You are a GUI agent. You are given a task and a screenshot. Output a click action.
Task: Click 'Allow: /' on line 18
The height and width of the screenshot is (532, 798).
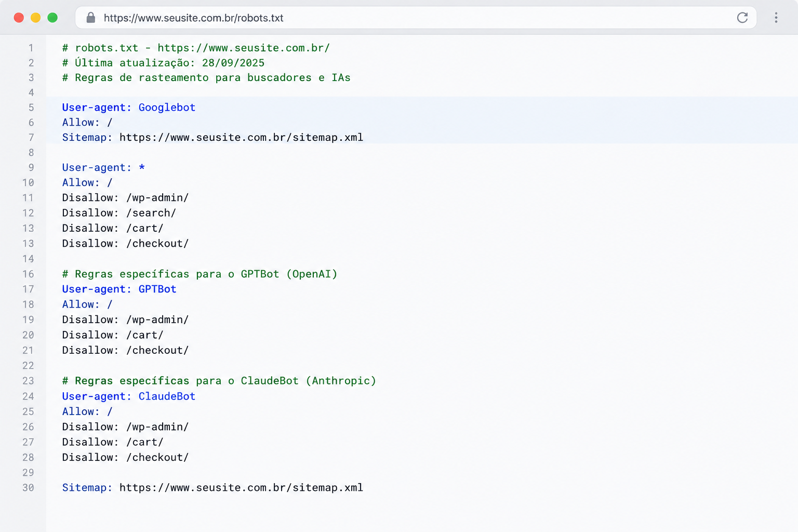(x=87, y=304)
